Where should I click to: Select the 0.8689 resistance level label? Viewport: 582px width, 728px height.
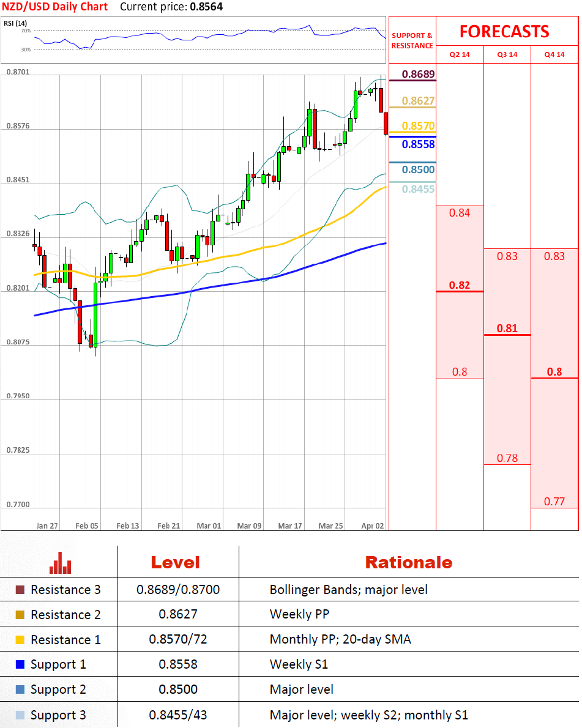tap(418, 75)
